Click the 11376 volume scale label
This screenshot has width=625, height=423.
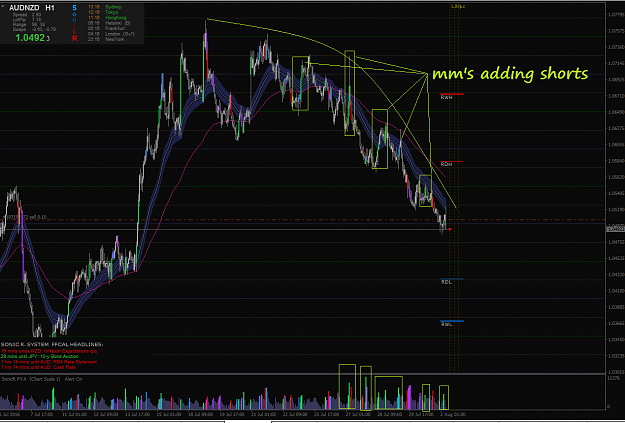(x=613, y=380)
